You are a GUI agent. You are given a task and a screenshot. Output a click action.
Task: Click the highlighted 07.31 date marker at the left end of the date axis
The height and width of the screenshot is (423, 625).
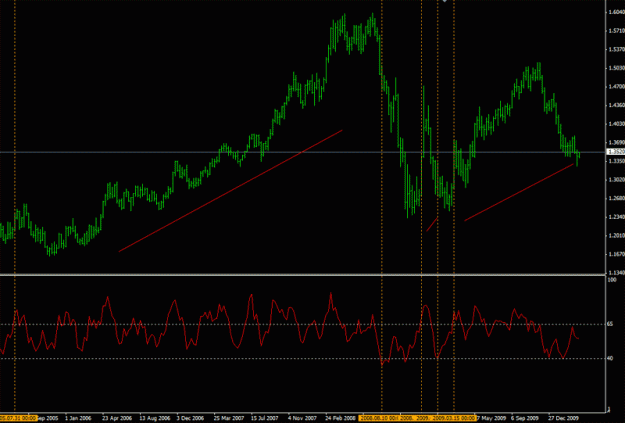coord(19,418)
